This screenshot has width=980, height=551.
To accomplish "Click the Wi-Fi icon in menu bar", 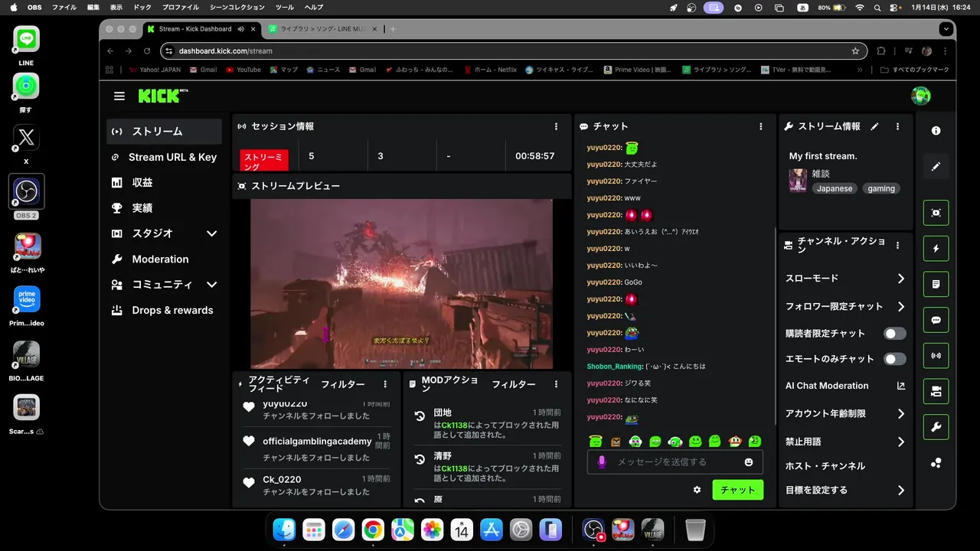I will [860, 7].
